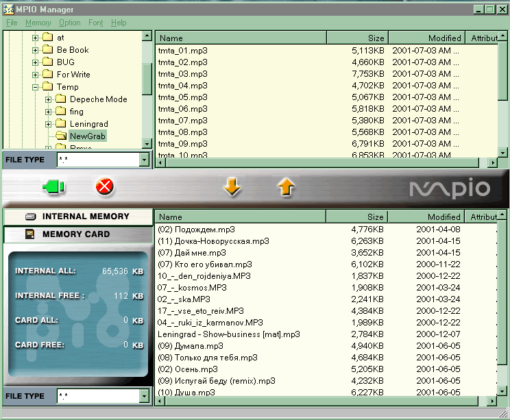Click the For Write folder icon
The height and width of the screenshot is (420, 510).
(48, 74)
